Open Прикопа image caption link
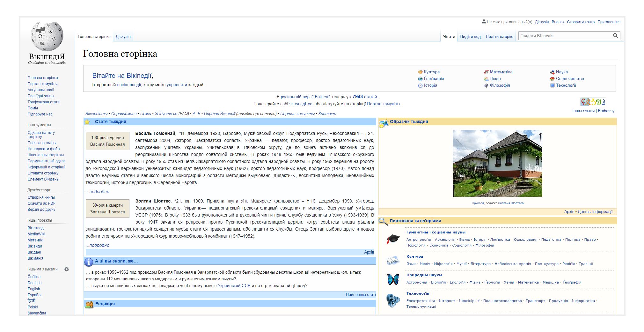 [478, 203]
